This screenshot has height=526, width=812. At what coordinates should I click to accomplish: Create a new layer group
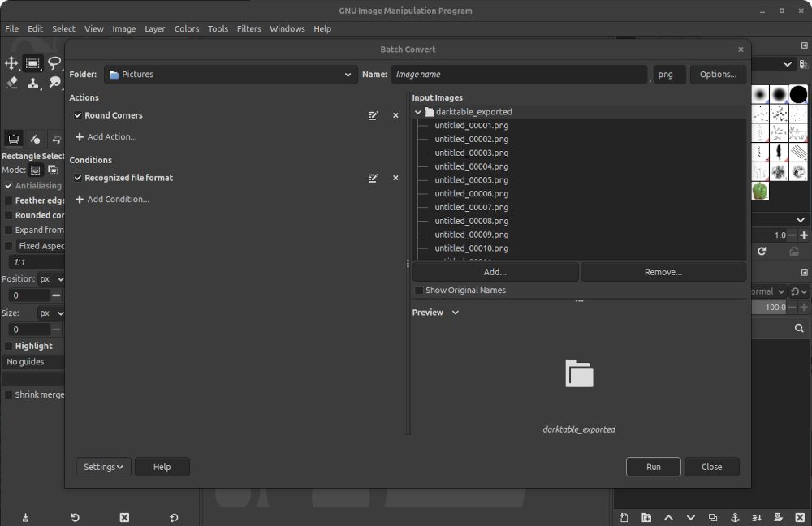coord(646,517)
